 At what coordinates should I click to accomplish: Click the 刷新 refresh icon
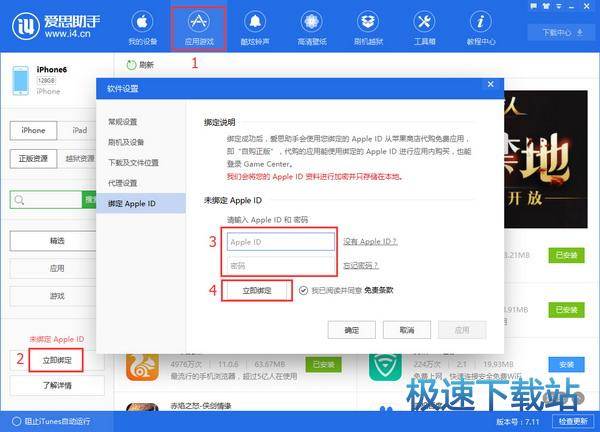131,65
